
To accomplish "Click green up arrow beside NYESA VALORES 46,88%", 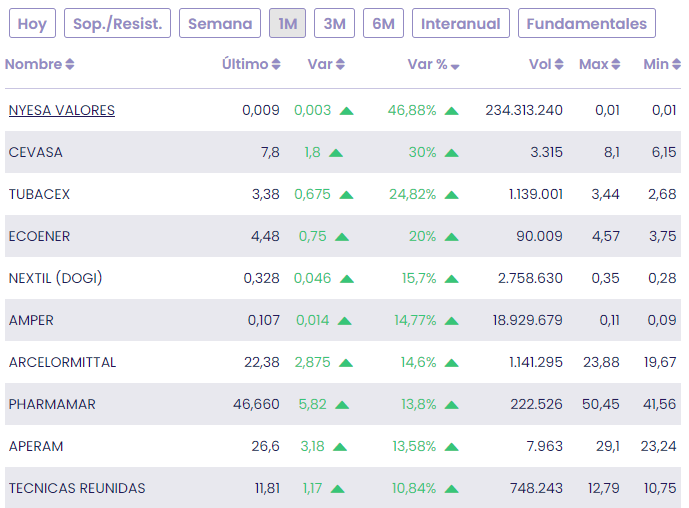I will (x=452, y=111).
